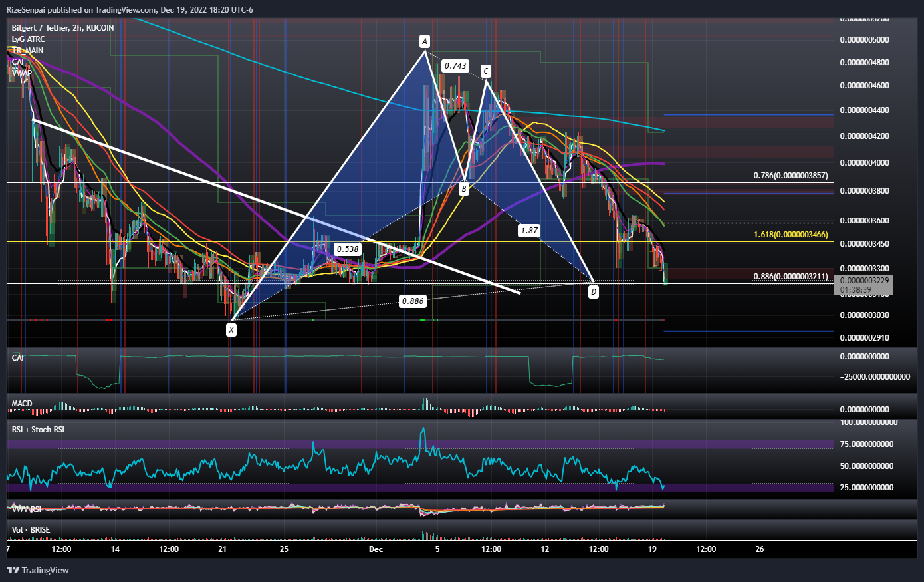Click the 1.618(0.0000003466) Fibonacci level label
This screenshot has height=582, width=924.
pyautogui.click(x=790, y=235)
